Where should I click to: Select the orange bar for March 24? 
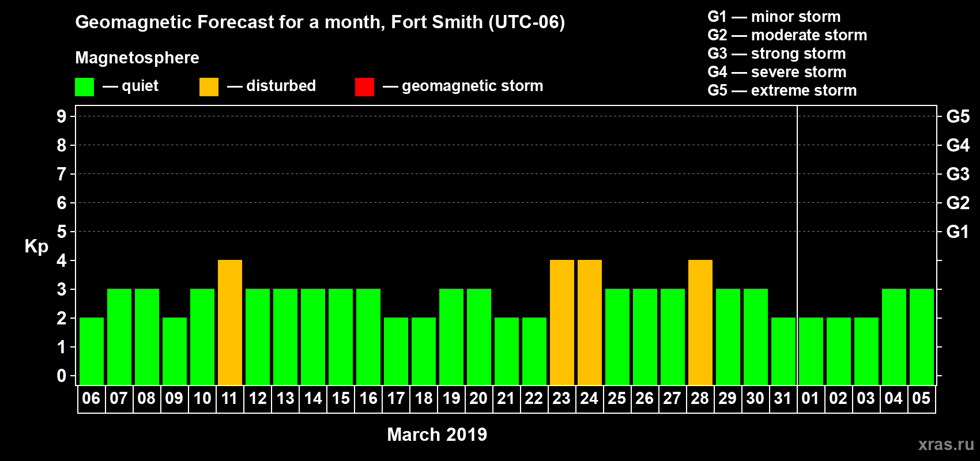pos(590,323)
